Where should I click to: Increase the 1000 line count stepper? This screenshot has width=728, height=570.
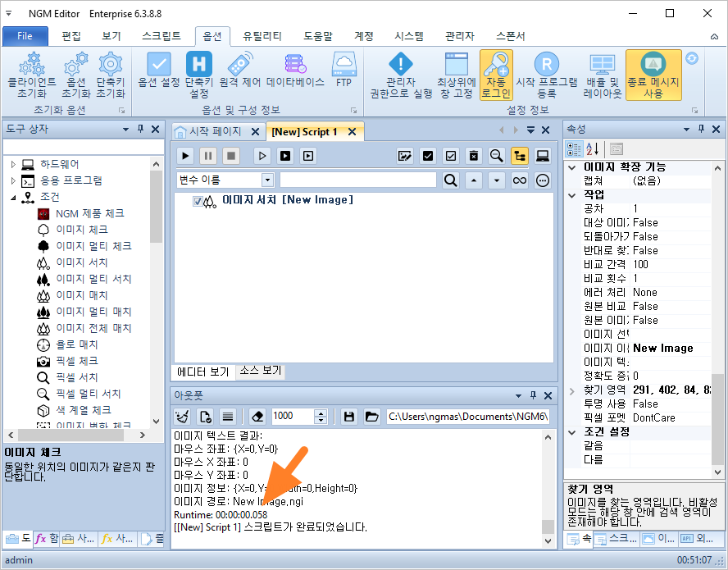pos(321,413)
